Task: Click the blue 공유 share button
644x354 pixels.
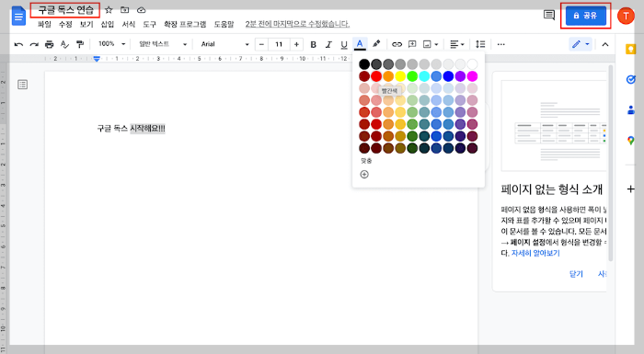Action: coord(586,16)
